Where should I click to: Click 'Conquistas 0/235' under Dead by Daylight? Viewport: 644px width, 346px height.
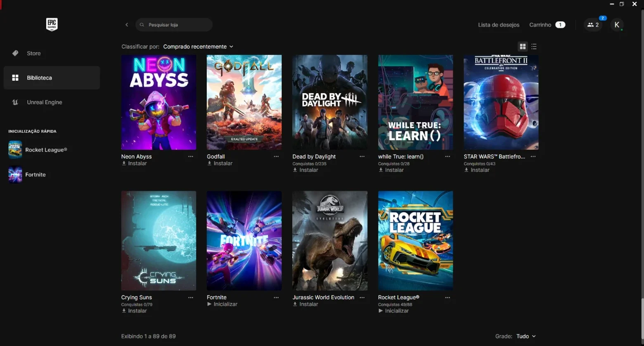tap(310, 164)
